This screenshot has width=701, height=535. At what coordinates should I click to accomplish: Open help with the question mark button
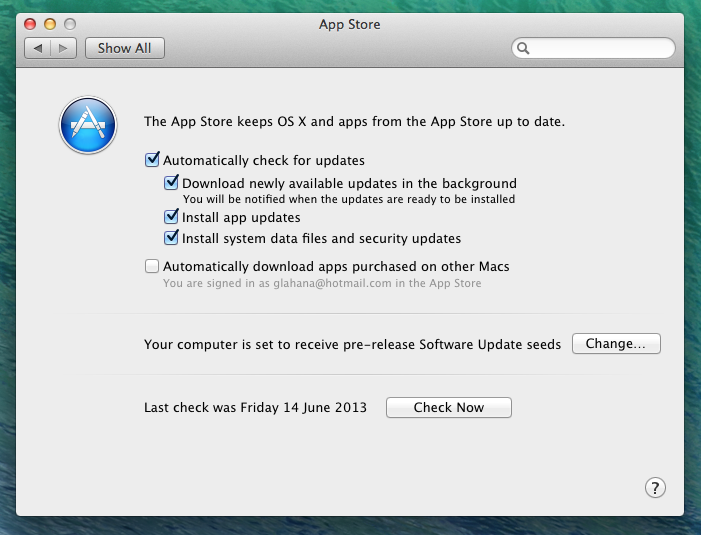(655, 488)
